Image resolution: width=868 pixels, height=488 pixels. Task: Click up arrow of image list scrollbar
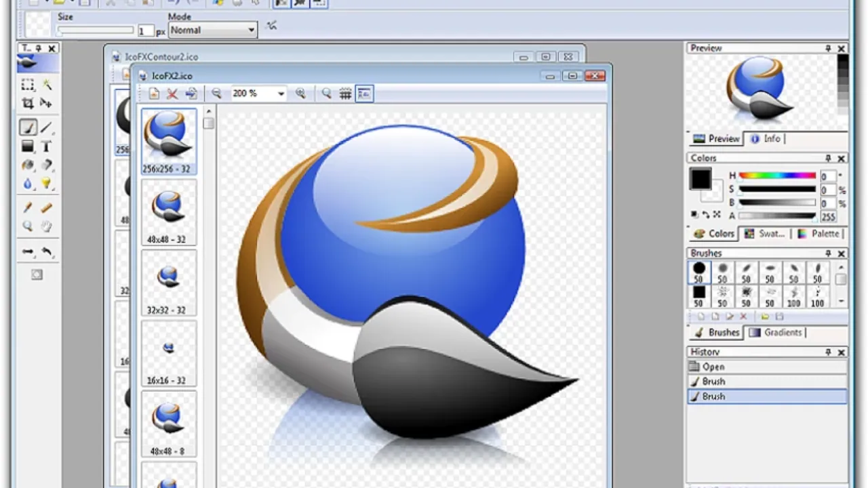tap(209, 111)
